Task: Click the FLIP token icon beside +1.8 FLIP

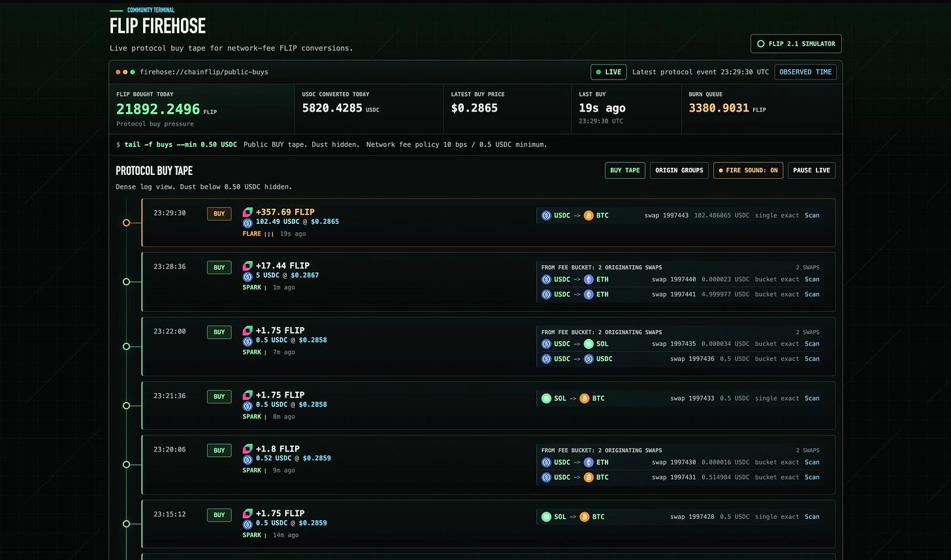Action: pyautogui.click(x=248, y=449)
